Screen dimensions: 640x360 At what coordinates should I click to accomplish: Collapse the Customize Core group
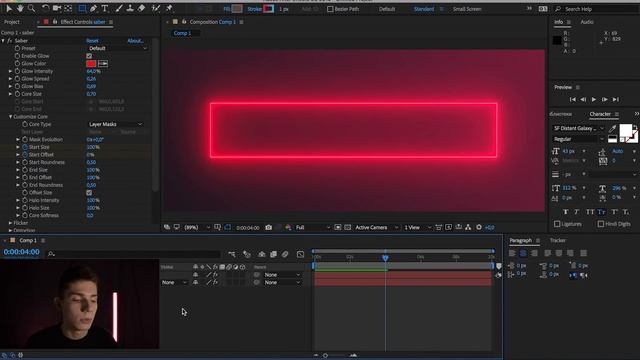(x=10, y=117)
